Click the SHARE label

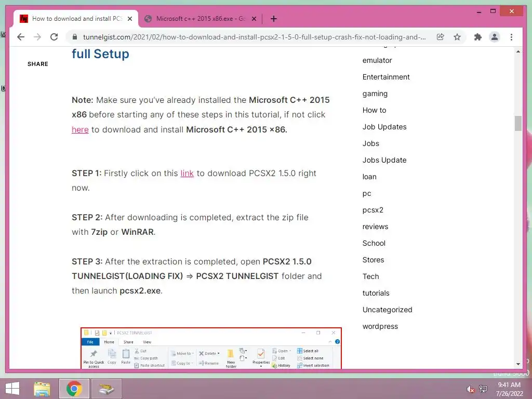coord(37,64)
